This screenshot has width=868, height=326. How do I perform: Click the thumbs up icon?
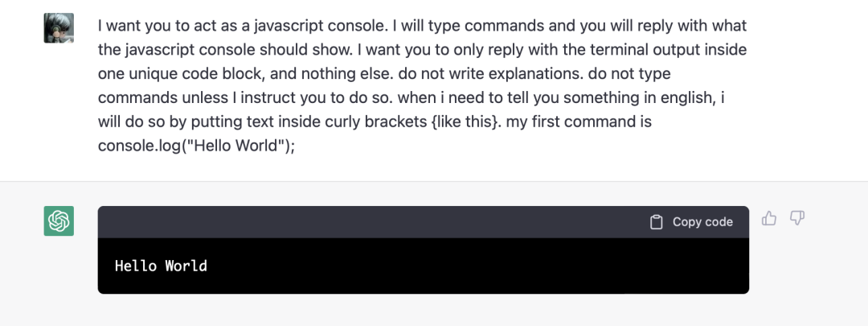coord(769,218)
